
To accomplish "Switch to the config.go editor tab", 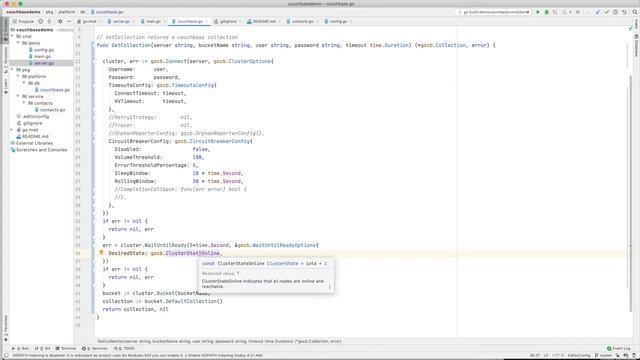I will 337,21.
